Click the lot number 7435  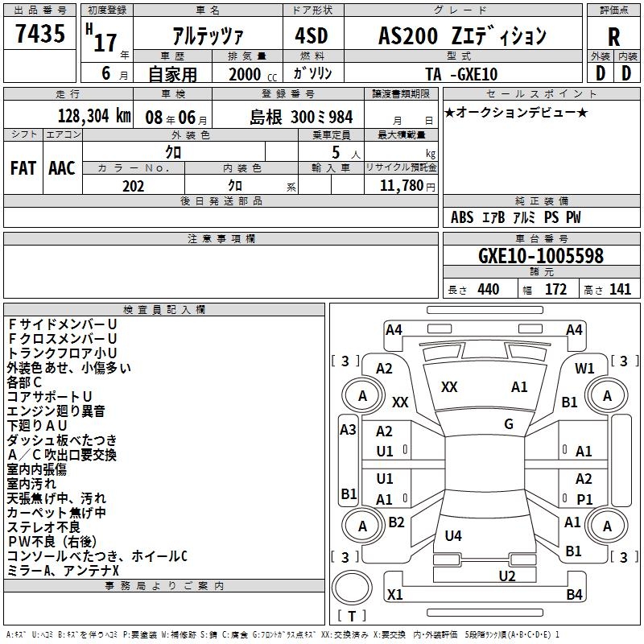[x=40, y=33]
